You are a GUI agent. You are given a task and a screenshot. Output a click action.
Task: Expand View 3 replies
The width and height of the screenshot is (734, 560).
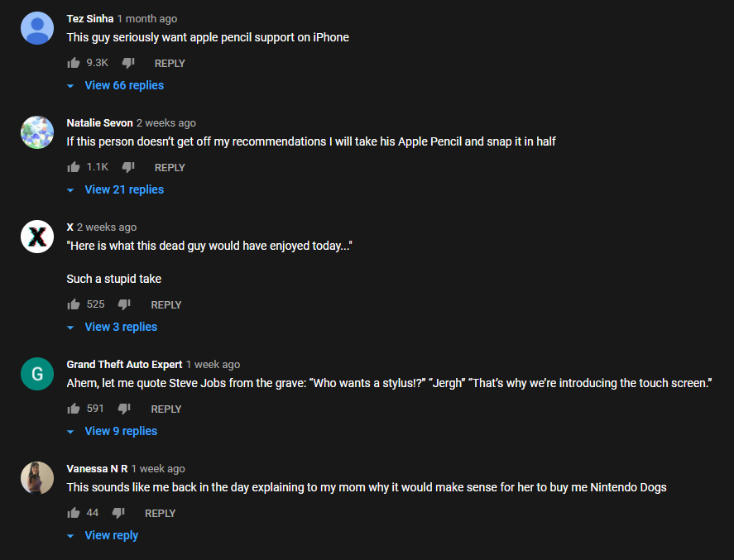click(112, 327)
